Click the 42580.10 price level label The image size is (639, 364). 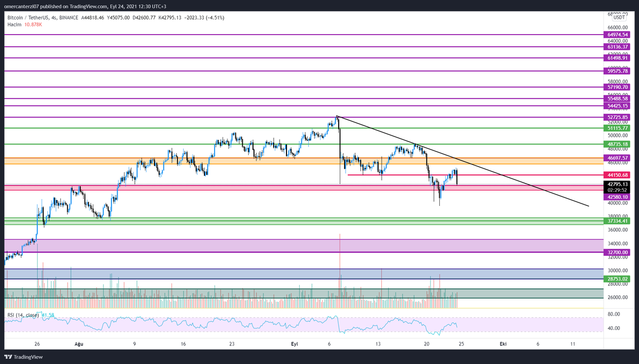tap(617, 196)
